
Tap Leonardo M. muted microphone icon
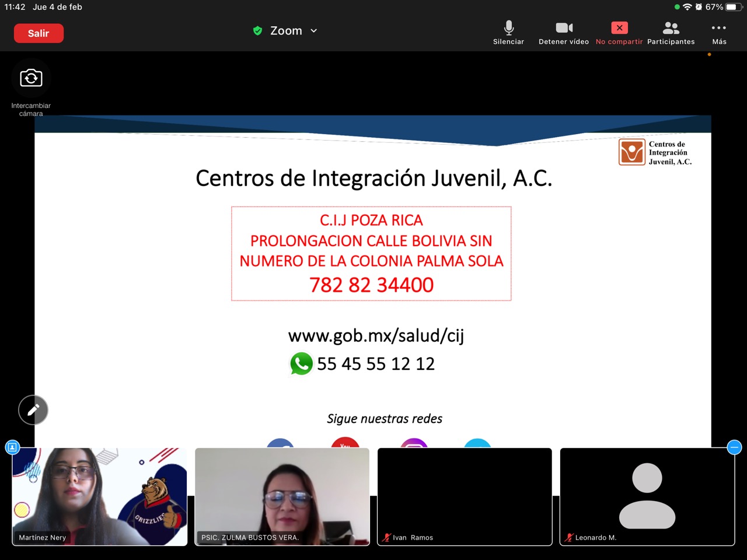[569, 537]
